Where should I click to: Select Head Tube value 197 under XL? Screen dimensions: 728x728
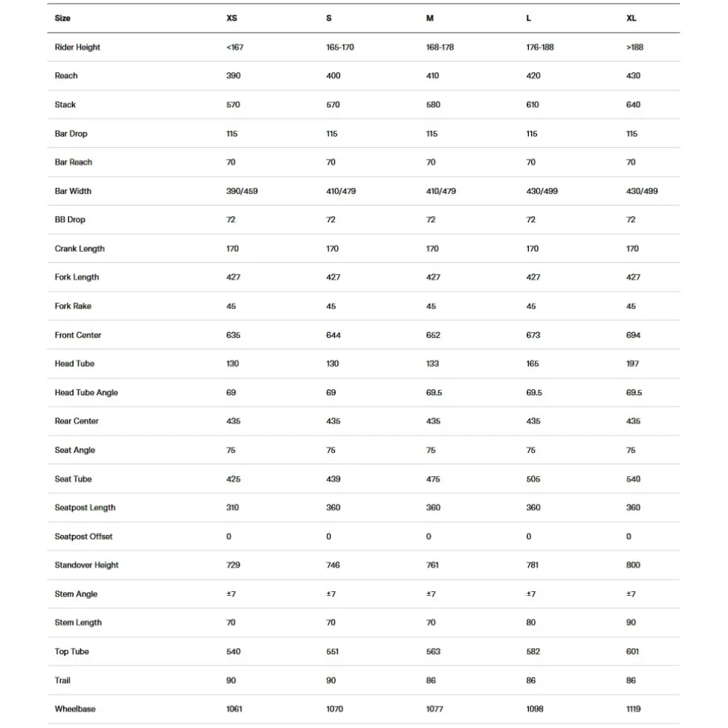click(x=632, y=363)
